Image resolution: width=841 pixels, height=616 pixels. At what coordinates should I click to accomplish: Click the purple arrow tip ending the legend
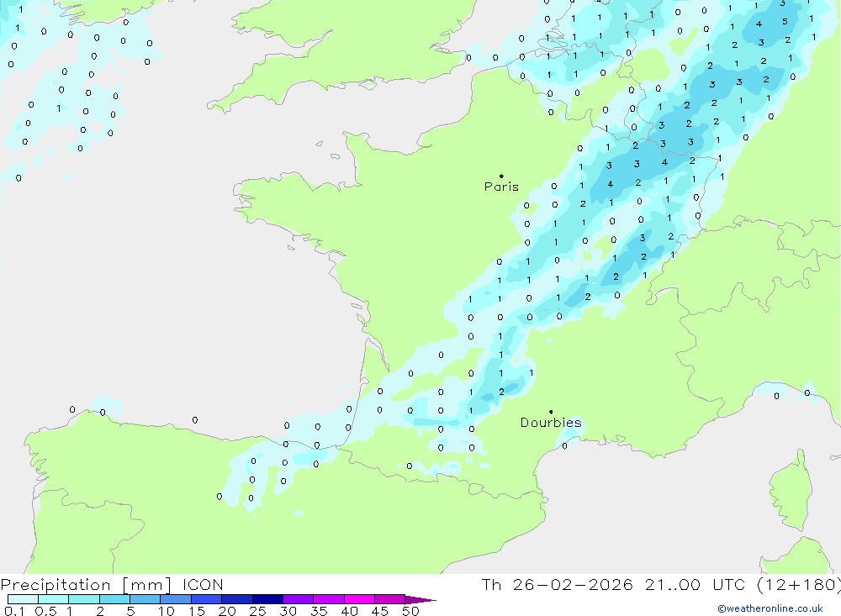click(420, 600)
